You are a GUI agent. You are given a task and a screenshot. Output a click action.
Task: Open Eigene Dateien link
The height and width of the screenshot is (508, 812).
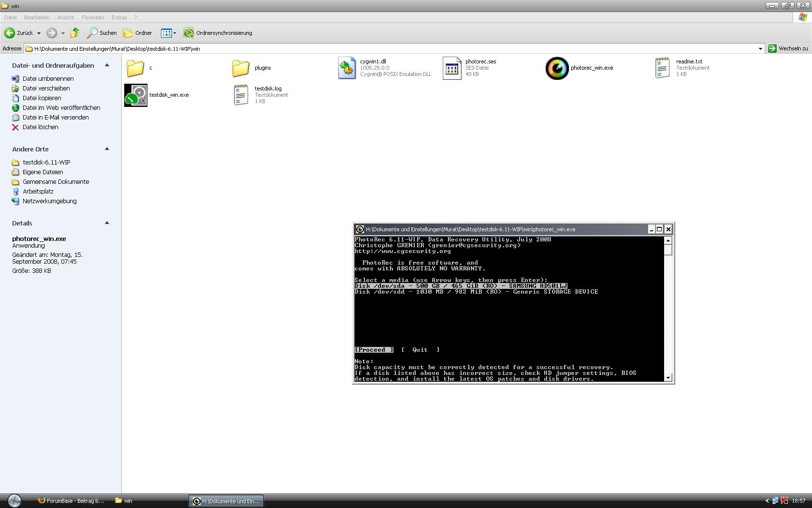tap(43, 172)
